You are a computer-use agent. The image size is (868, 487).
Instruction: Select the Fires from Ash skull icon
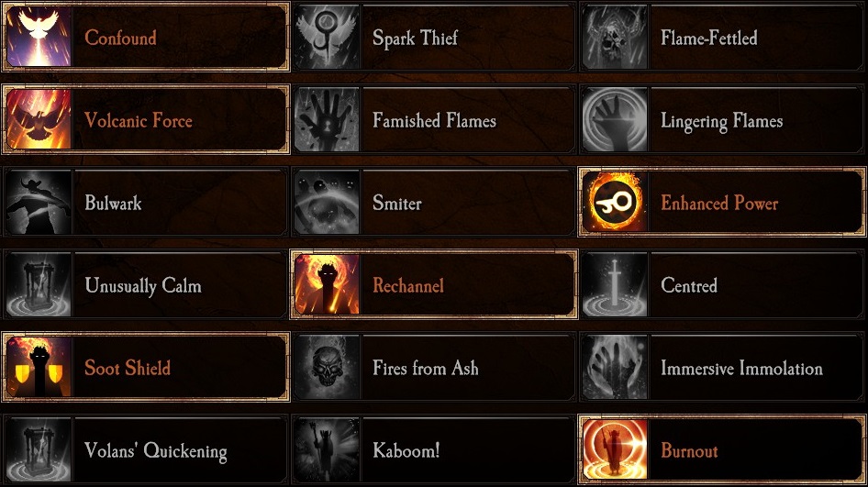pos(327,367)
